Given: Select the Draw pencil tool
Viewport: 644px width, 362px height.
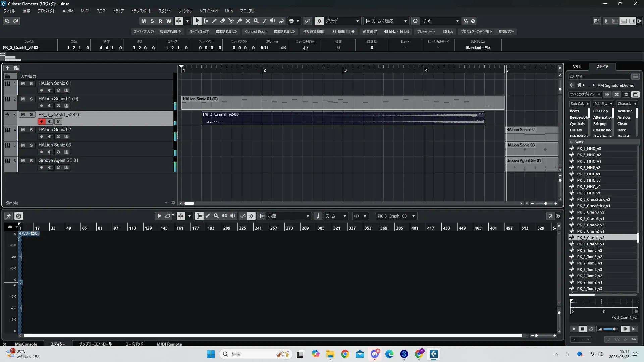Looking at the screenshot, I should tap(214, 21).
